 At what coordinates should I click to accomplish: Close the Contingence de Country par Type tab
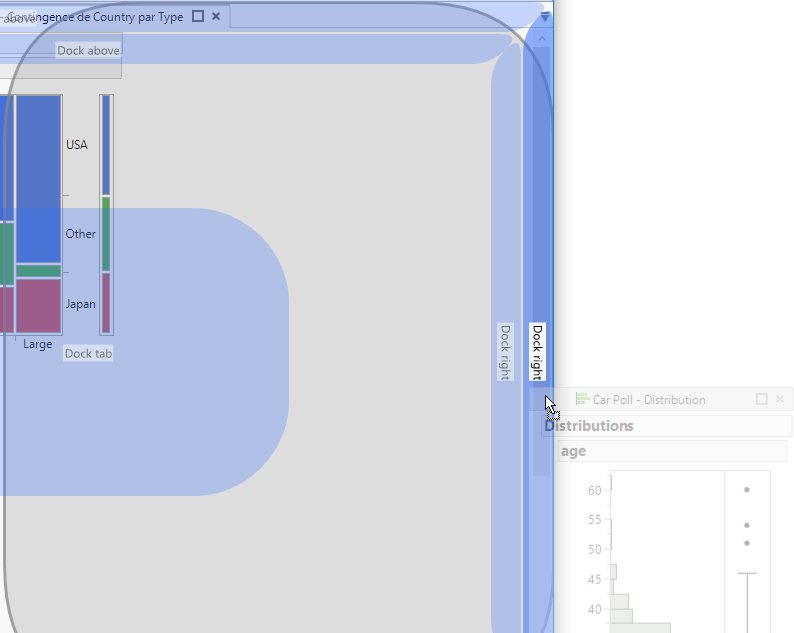pos(216,17)
